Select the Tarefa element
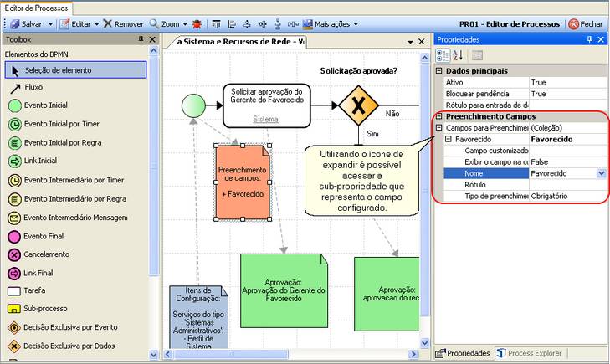 click(27, 290)
